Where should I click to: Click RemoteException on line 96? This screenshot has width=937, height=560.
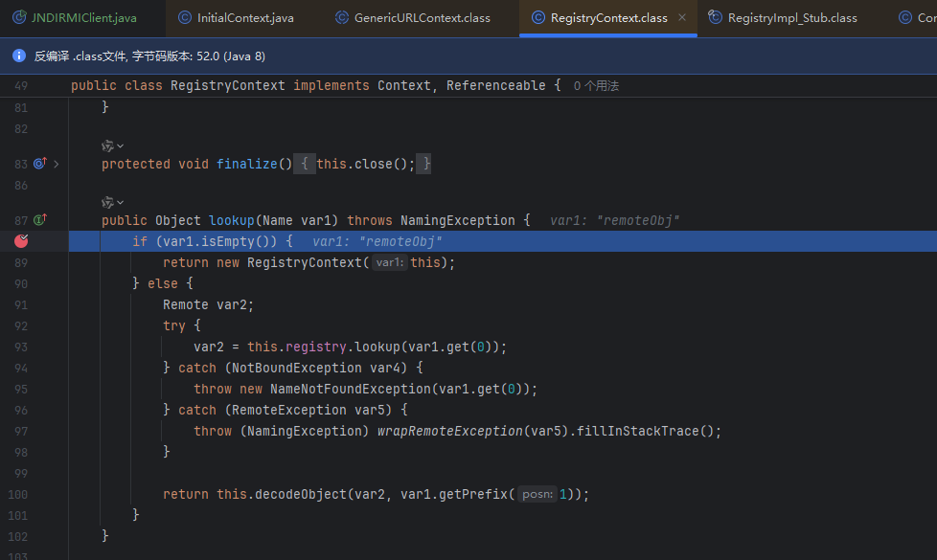click(289, 410)
